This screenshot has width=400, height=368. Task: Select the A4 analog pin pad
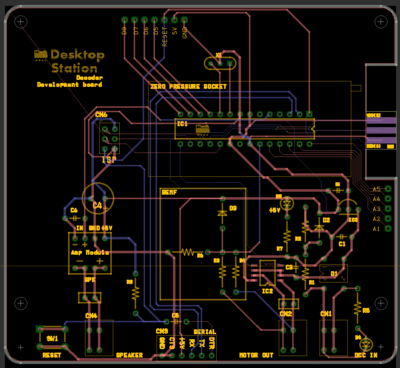388,199
